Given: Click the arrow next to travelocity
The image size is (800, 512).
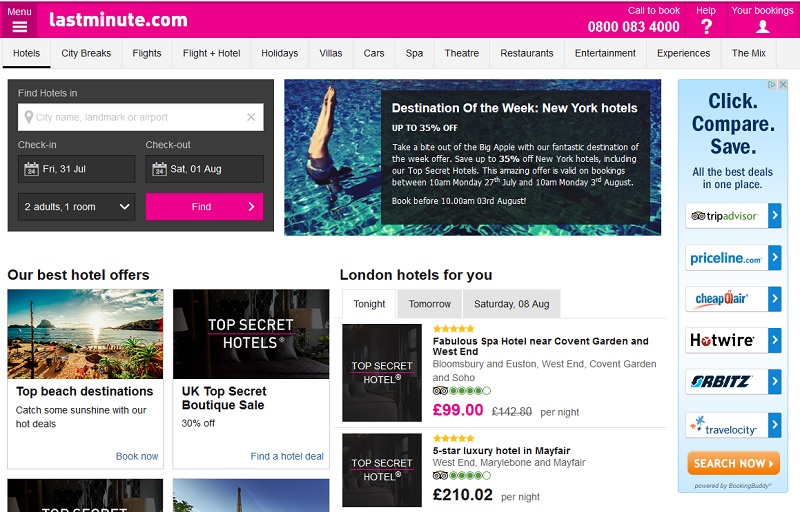Looking at the screenshot, I should 774,425.
